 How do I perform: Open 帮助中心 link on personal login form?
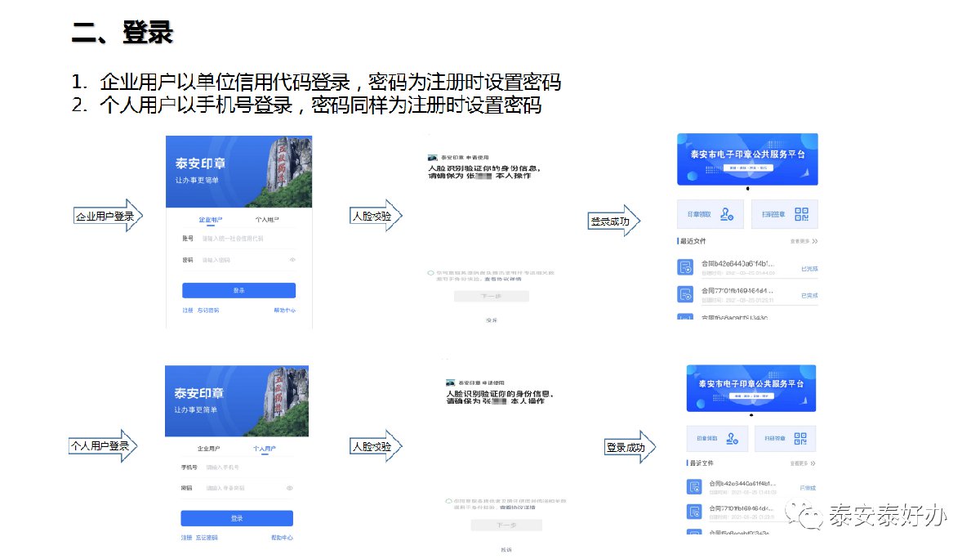[282, 538]
